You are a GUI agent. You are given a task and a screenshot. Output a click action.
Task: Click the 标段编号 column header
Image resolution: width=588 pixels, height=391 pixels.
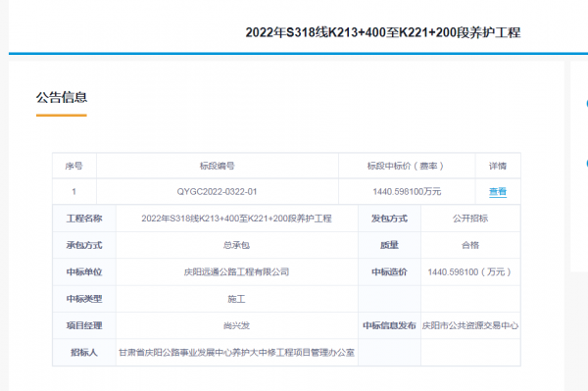point(218,166)
